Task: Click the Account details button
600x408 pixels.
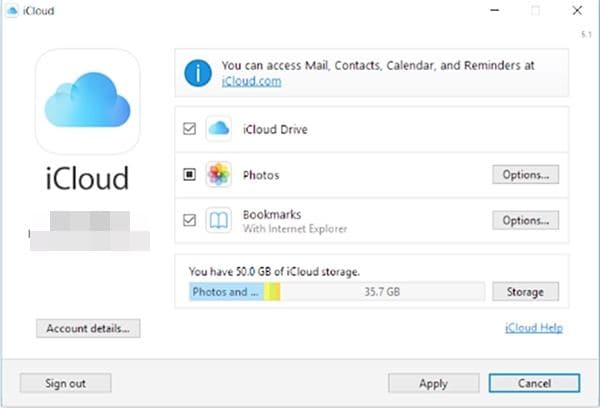Action: (x=87, y=328)
